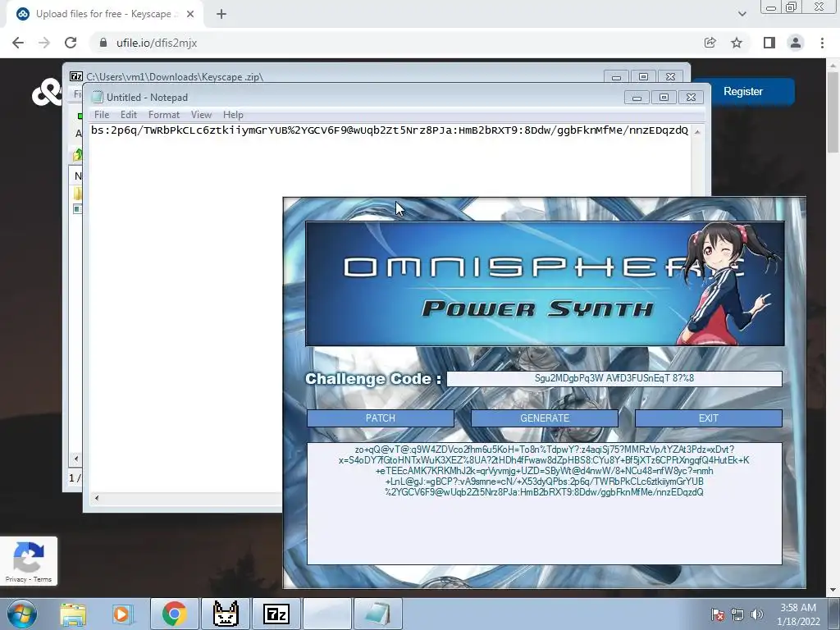Open Notepad Format menu

tap(164, 115)
